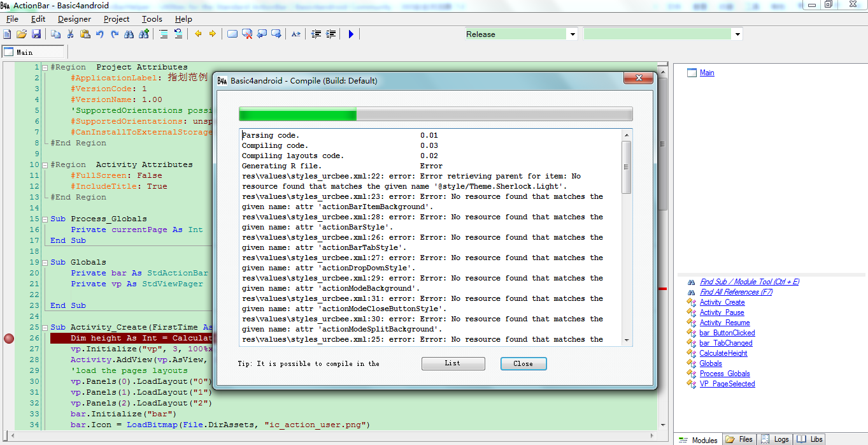The image size is (868, 445).
Task: Click the yellow Navigate Backward arrow
Action: pos(198,34)
